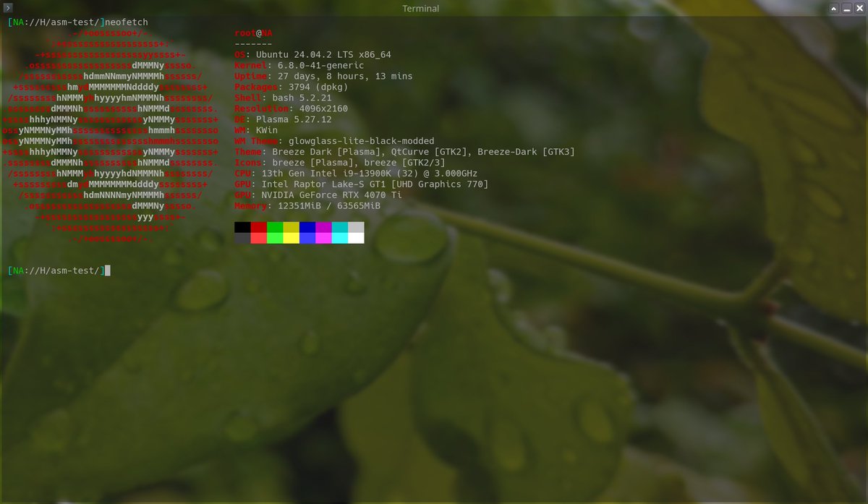
Task: Click the black color block in neofetch palette
Action: [x=242, y=227]
